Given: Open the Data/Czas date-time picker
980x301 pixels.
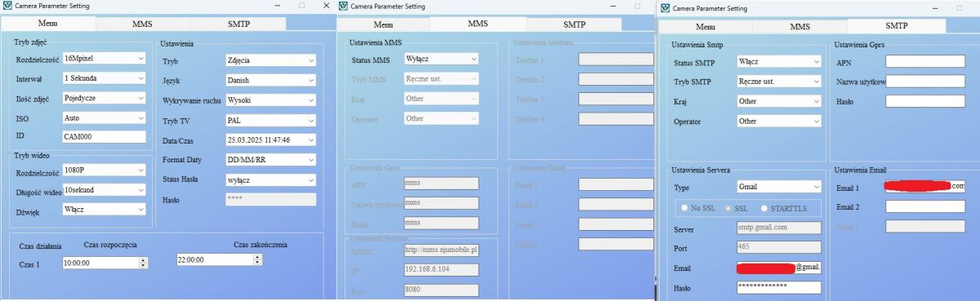Looking at the screenshot, I should coord(270,139).
